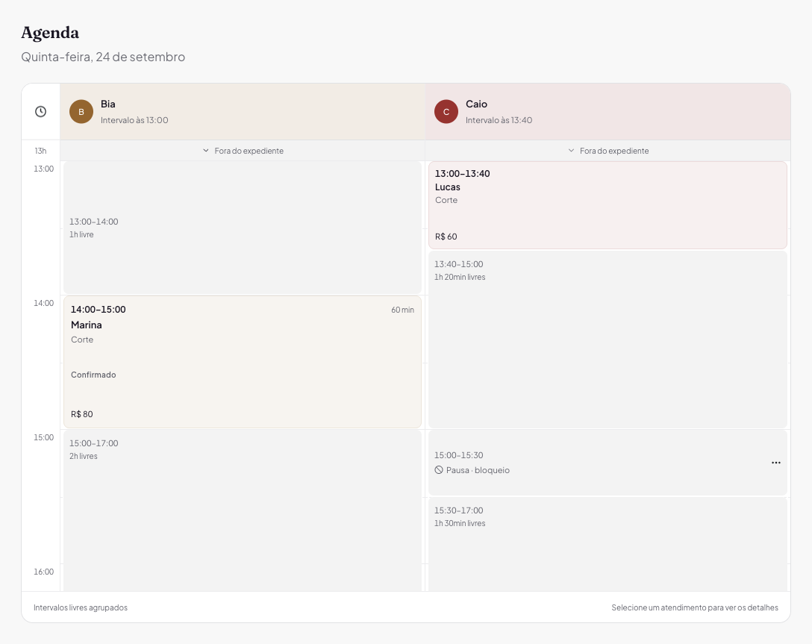Screen dimensions: 812x644
Task: Open Caio's red avatar
Action: pyautogui.click(x=446, y=112)
